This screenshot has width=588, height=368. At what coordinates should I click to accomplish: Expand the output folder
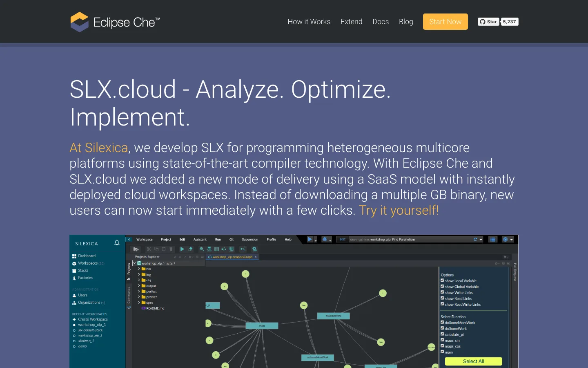pos(139,286)
